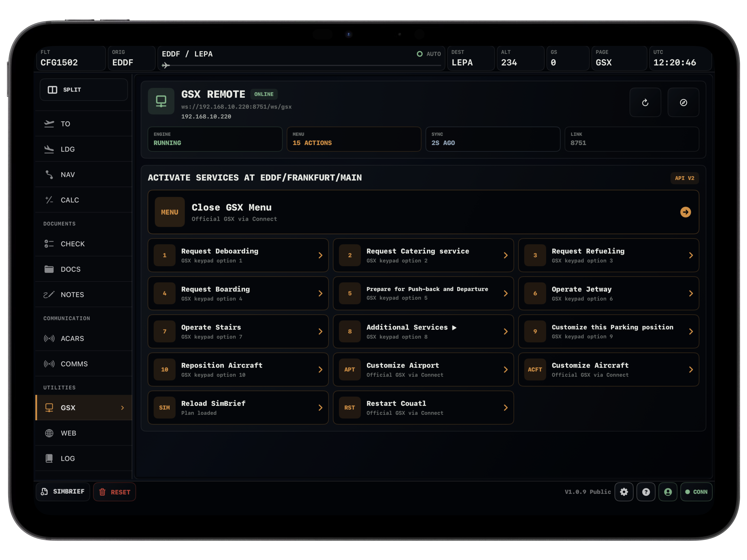Expand the Request Catering service chevron
Image resolution: width=747 pixels, height=560 pixels.
tap(506, 255)
